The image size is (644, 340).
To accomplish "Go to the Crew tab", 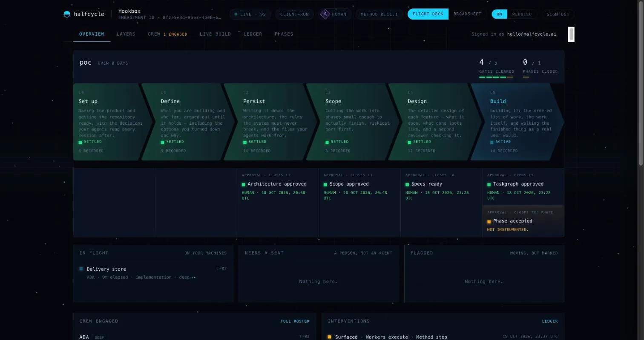I will 167,34.
